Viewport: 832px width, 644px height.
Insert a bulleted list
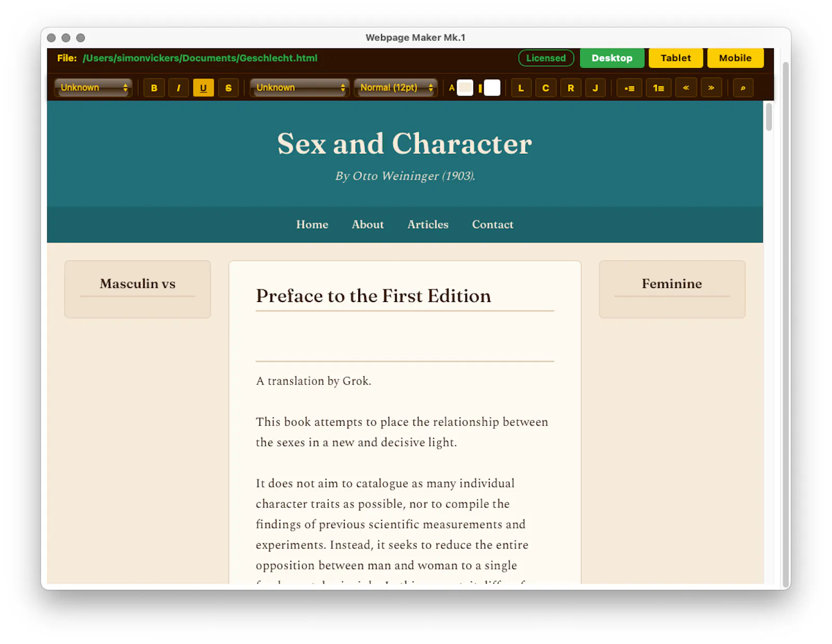click(x=629, y=88)
